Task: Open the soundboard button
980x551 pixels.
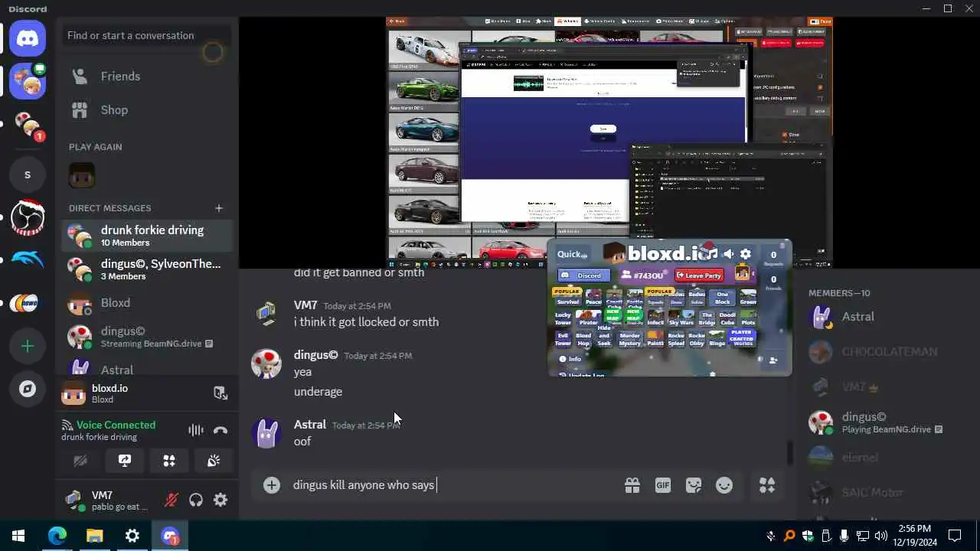Action: 214,461
